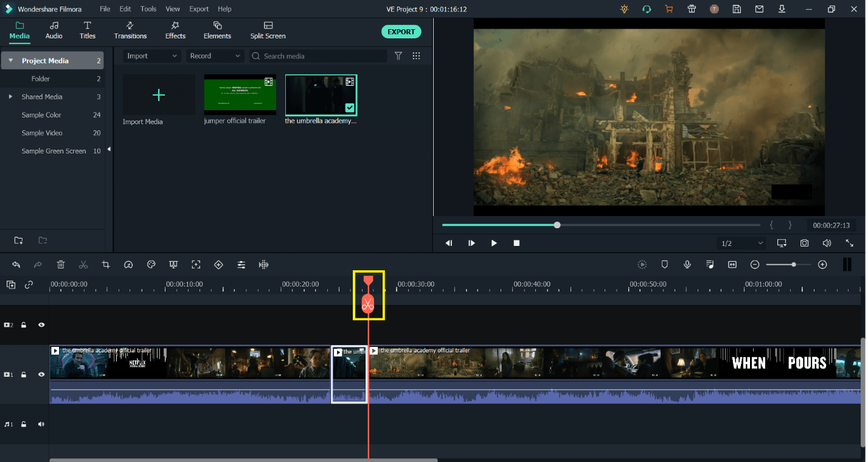Collapse the Project Media tree
This screenshot has height=462, width=868.
pyautogui.click(x=10, y=61)
